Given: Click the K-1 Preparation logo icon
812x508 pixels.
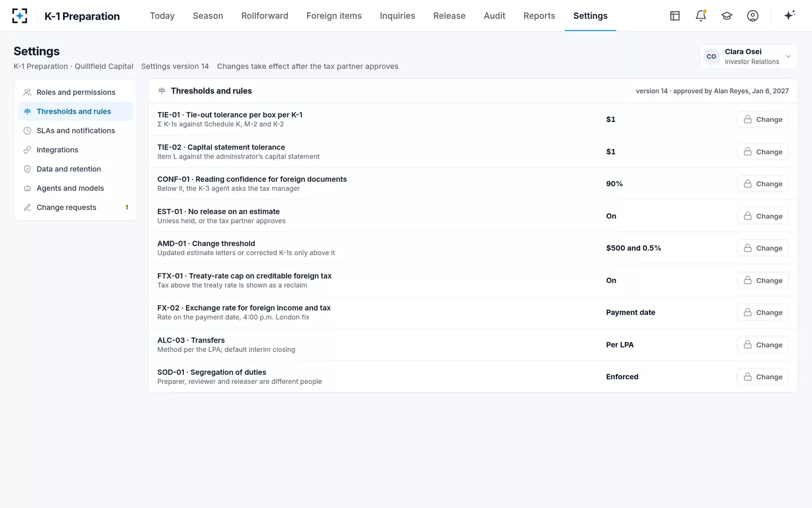Looking at the screenshot, I should tap(20, 16).
